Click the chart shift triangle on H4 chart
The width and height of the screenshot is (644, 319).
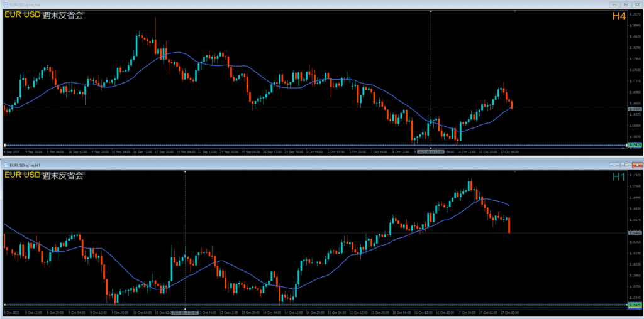(515, 11)
